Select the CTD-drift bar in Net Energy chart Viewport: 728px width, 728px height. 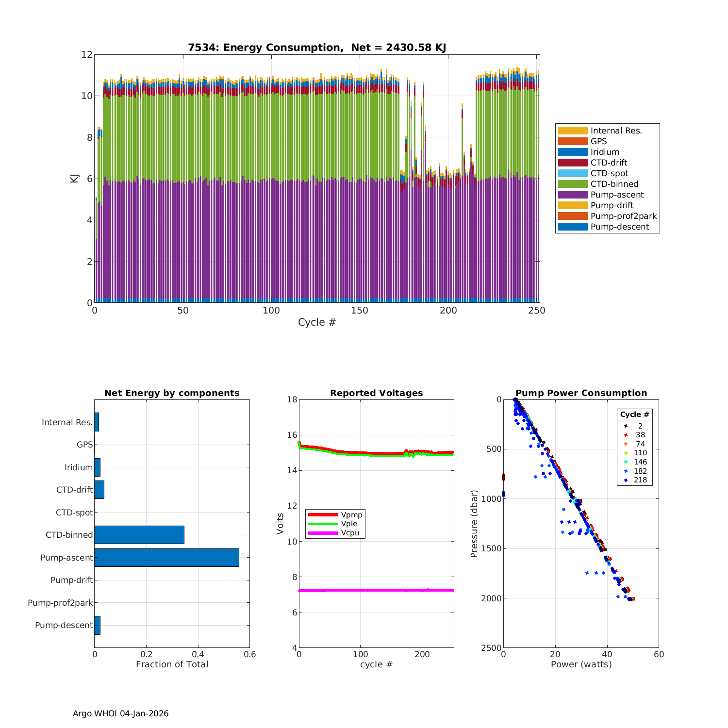point(99,490)
